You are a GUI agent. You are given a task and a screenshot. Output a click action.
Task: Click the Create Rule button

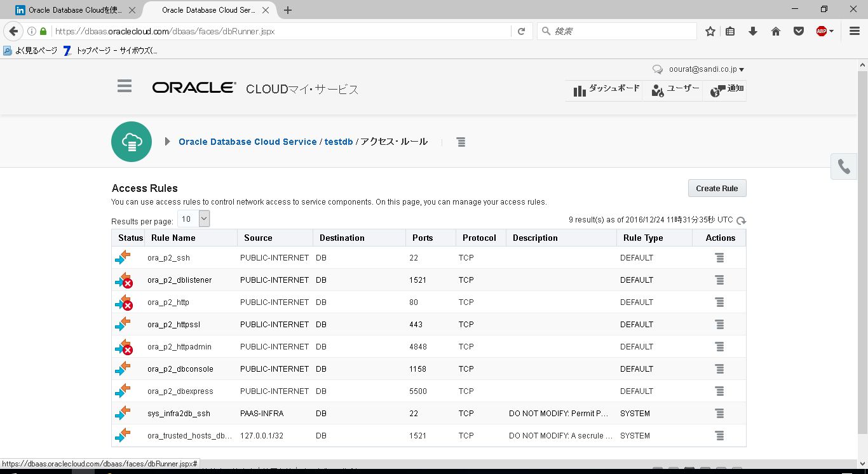pyautogui.click(x=717, y=188)
